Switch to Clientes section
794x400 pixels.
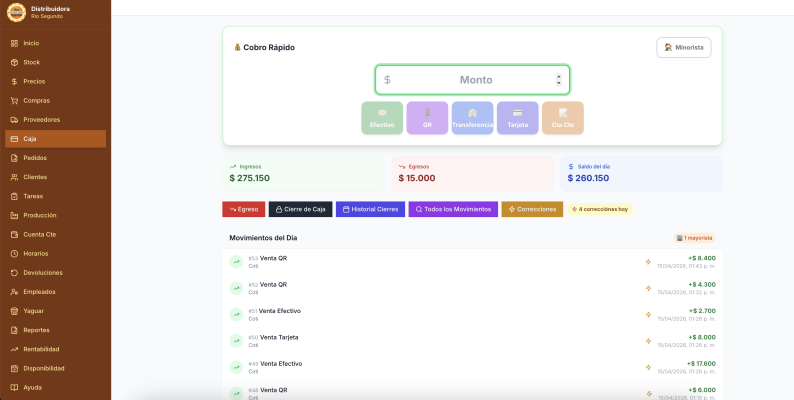point(35,177)
